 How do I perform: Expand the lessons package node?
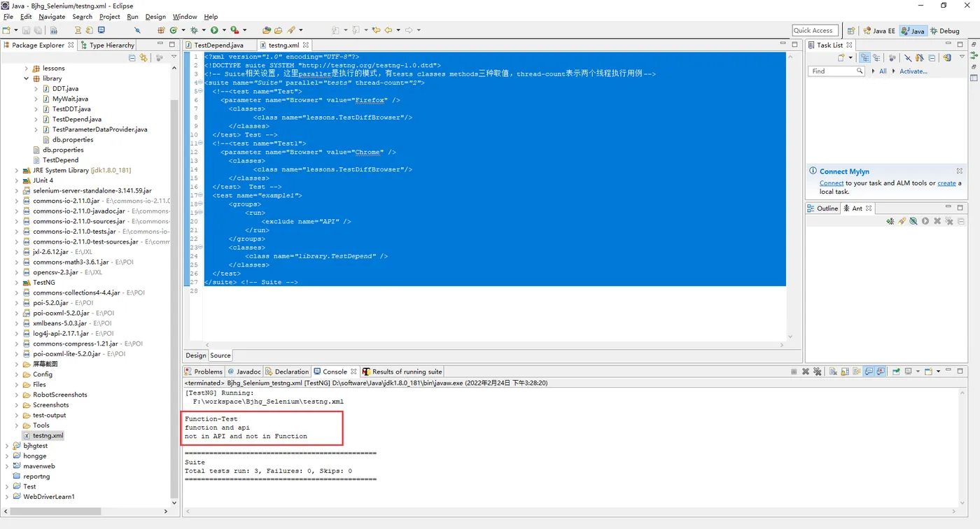point(27,69)
